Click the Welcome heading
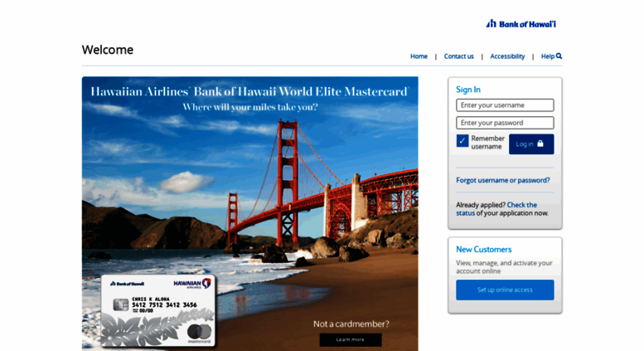Screen dimensions: 644x351 (108, 50)
